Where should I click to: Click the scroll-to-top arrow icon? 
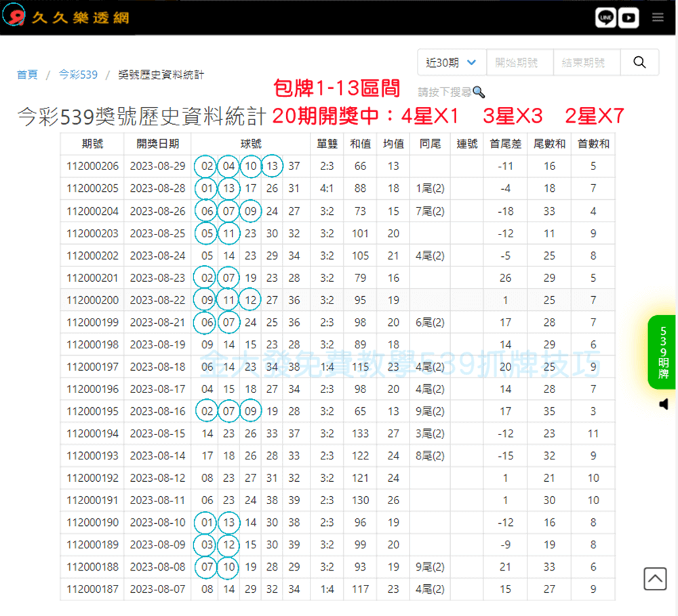pyautogui.click(x=655, y=579)
